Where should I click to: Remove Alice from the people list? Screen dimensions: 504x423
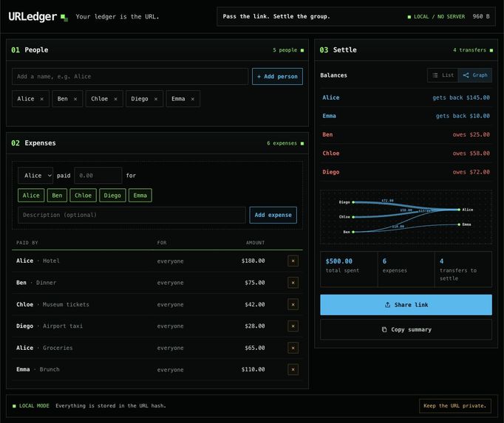(42, 99)
